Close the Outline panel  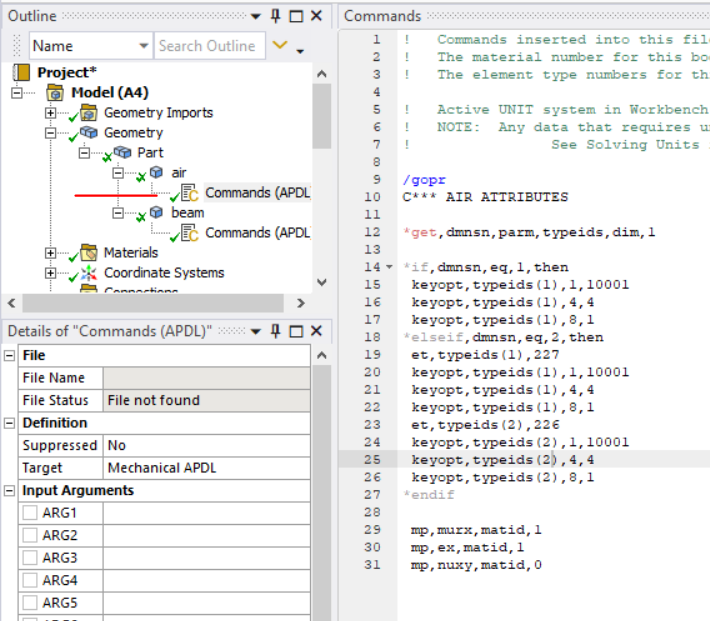[x=317, y=16]
